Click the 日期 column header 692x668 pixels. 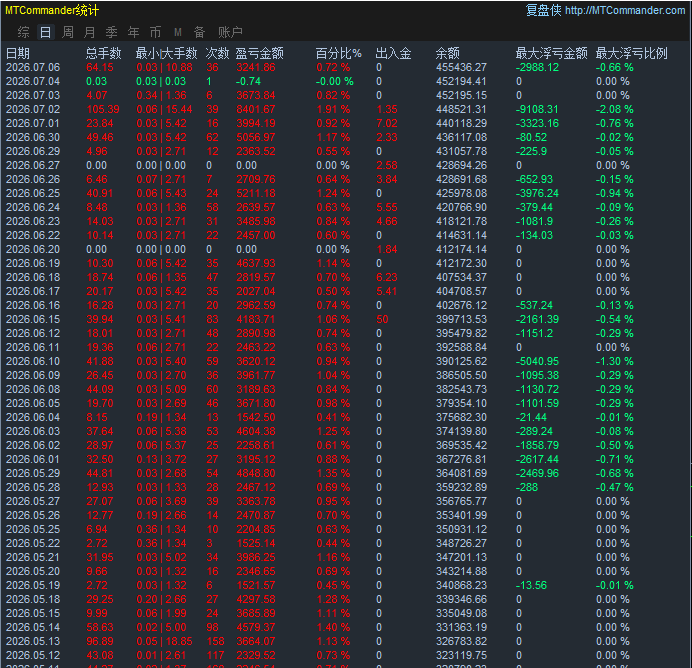point(18,53)
